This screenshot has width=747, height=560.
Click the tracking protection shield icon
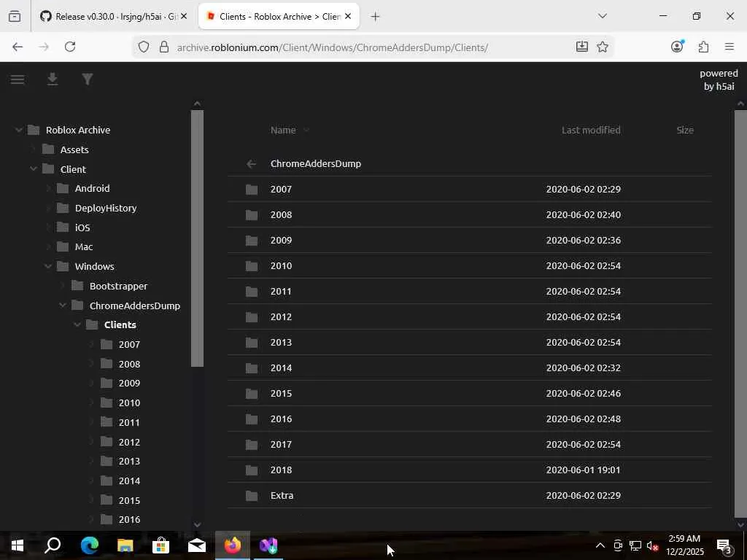(x=144, y=47)
